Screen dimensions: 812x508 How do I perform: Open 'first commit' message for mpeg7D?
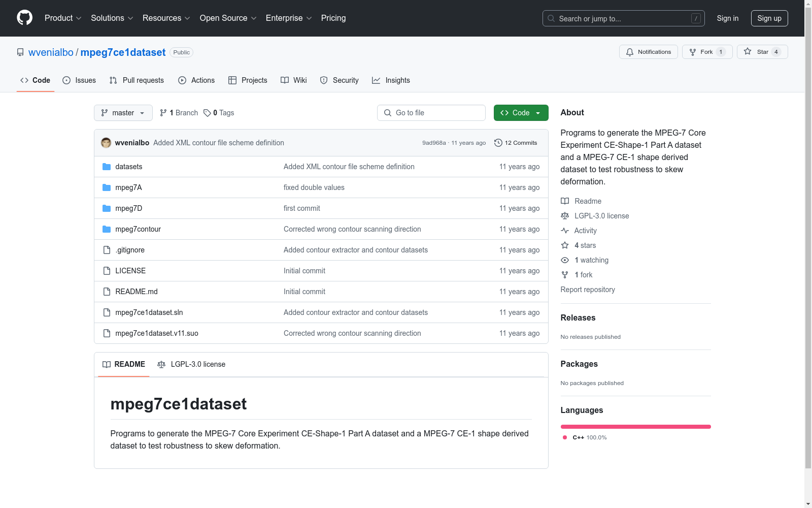coord(302,208)
